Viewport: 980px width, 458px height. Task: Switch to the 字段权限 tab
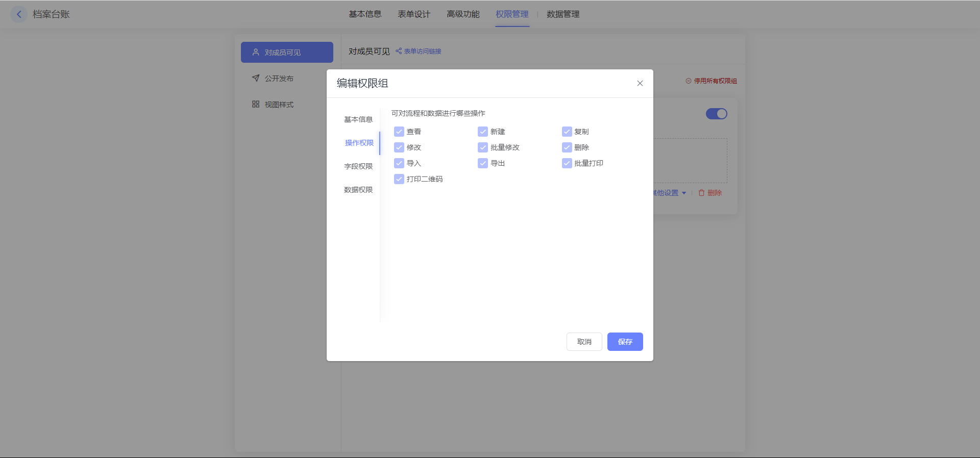coord(358,166)
